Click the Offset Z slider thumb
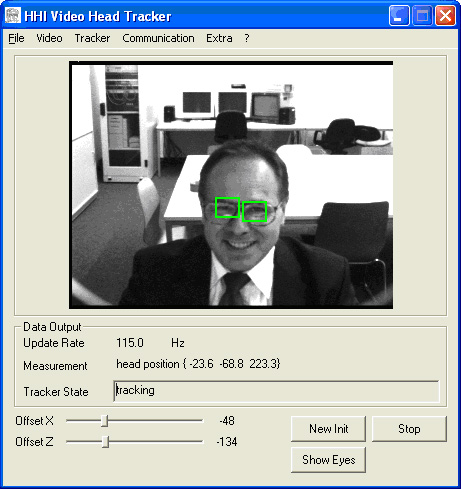The height and width of the screenshot is (489, 461). pos(105,442)
